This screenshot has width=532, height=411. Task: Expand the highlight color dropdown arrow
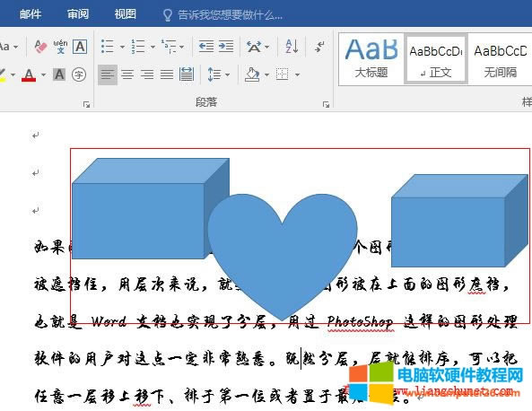coord(13,74)
